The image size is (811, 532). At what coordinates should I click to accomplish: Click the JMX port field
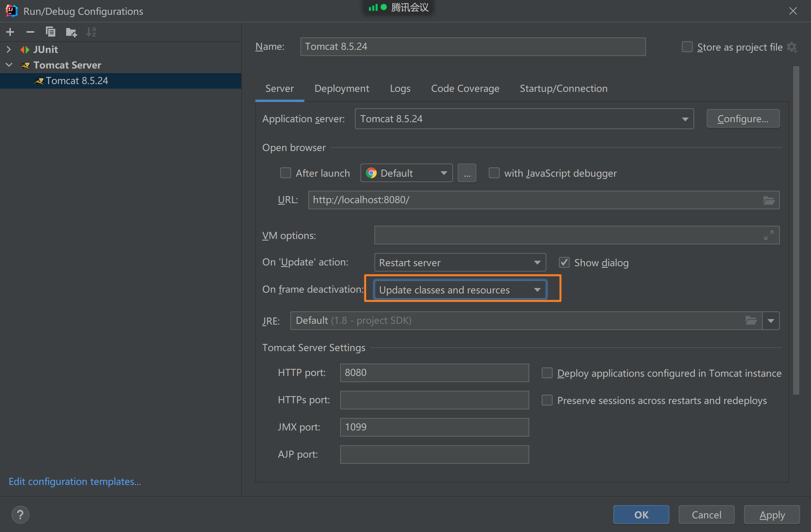(434, 427)
